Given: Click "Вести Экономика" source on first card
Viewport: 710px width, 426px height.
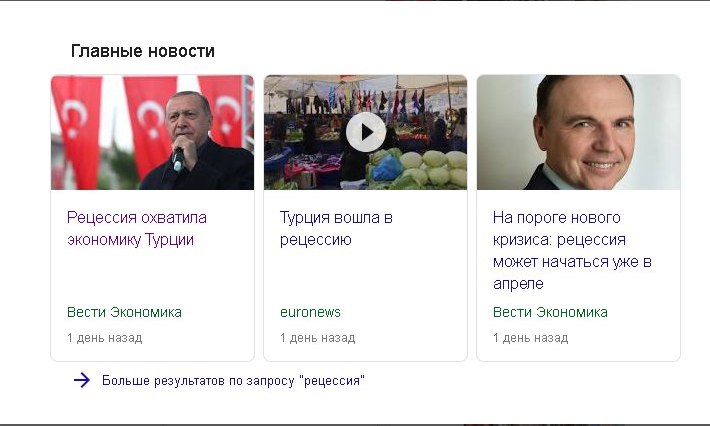Looking at the screenshot, I should pos(124,312).
